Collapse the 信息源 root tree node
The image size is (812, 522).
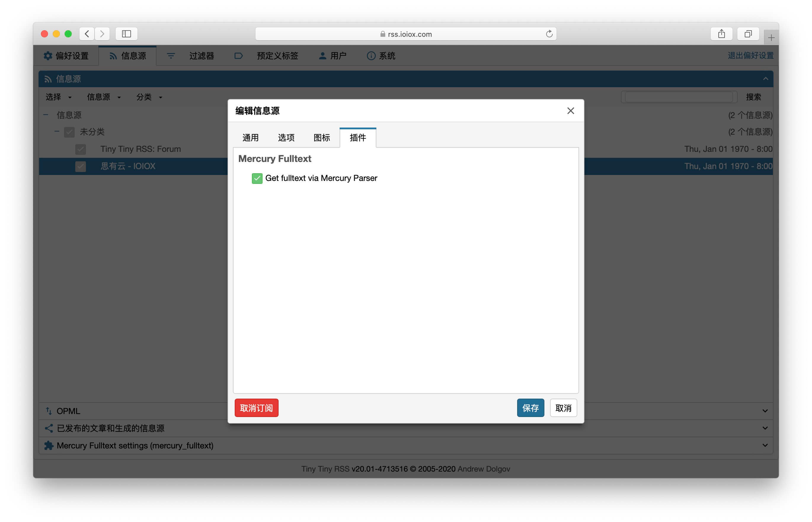[46, 115]
